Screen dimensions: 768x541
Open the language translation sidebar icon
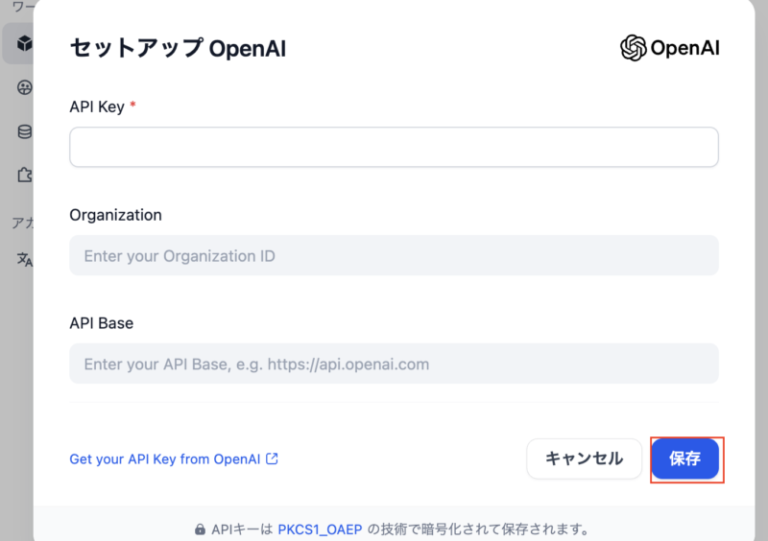point(24,259)
